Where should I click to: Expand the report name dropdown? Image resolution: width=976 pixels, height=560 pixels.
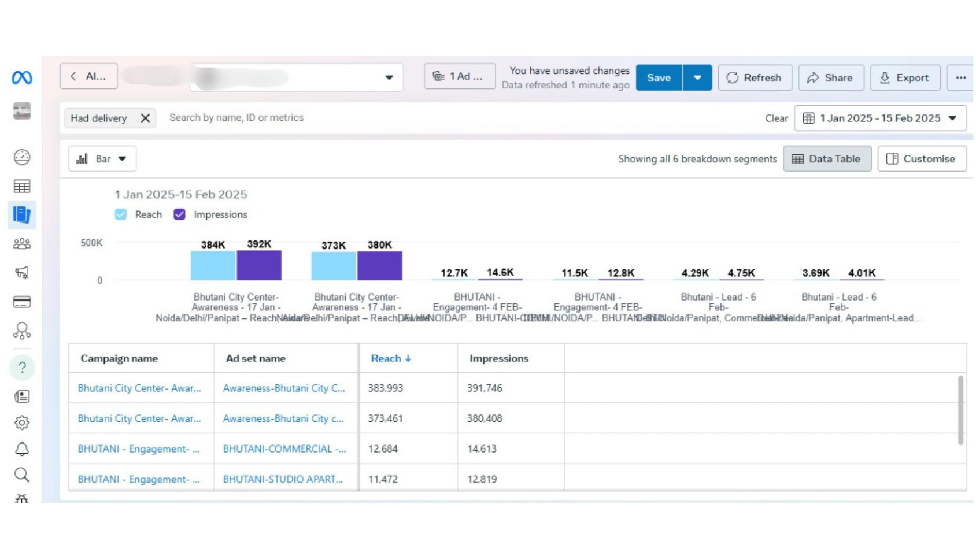(389, 77)
